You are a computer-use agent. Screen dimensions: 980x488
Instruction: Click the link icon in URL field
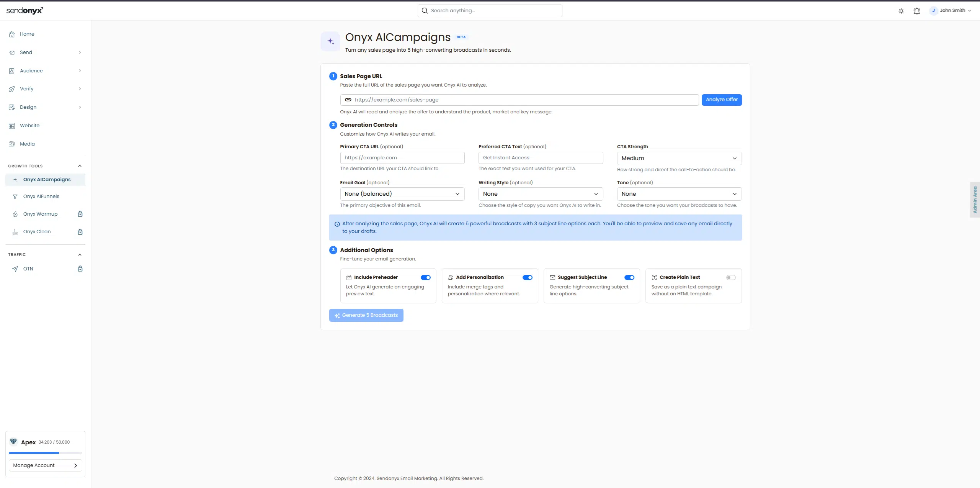point(348,100)
